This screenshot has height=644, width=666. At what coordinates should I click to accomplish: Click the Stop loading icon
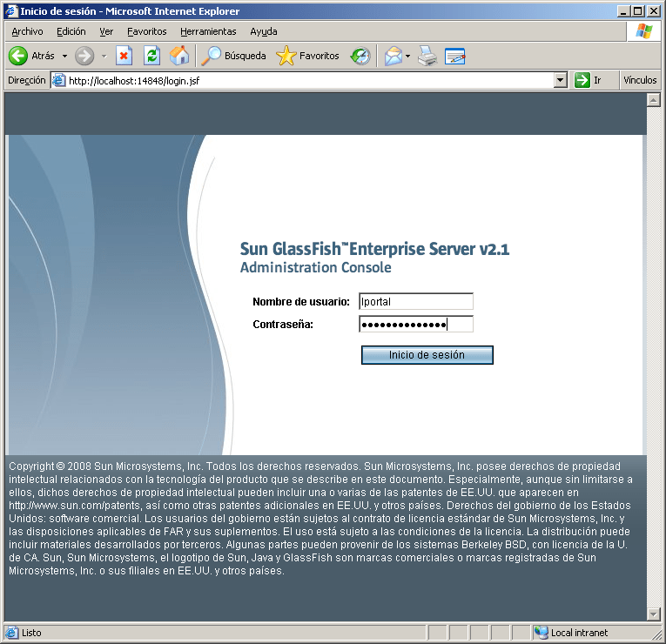click(124, 56)
